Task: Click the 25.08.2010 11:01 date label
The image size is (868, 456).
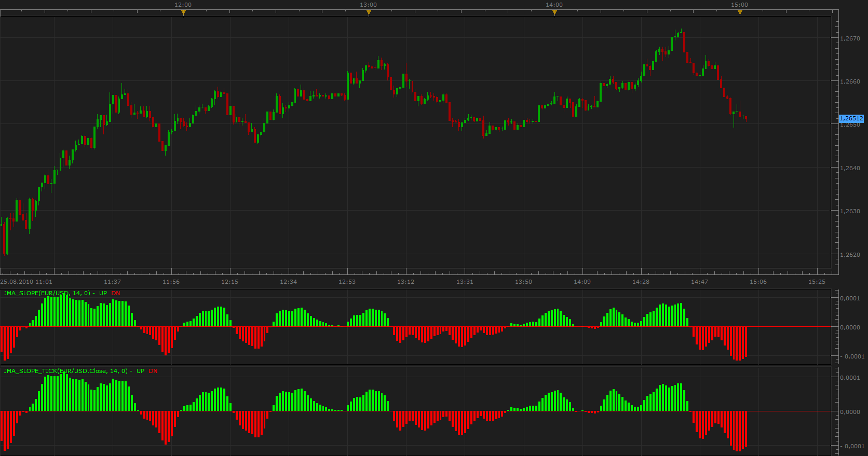Action: click(x=26, y=282)
